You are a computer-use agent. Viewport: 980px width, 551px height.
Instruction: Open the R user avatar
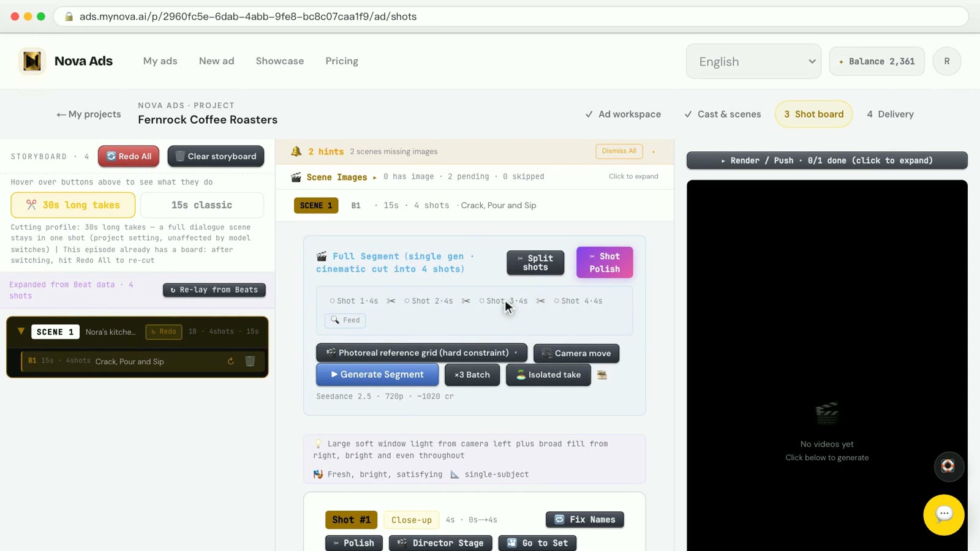coord(947,61)
